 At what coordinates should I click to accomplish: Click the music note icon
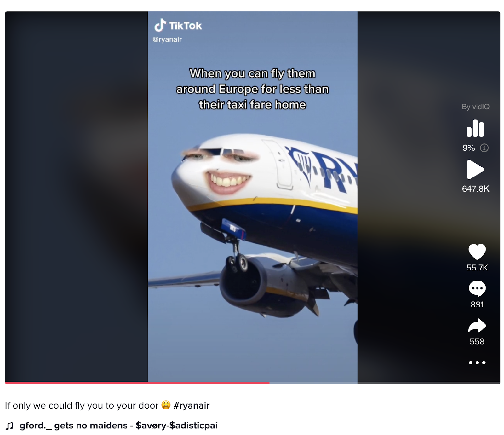pyautogui.click(x=9, y=426)
